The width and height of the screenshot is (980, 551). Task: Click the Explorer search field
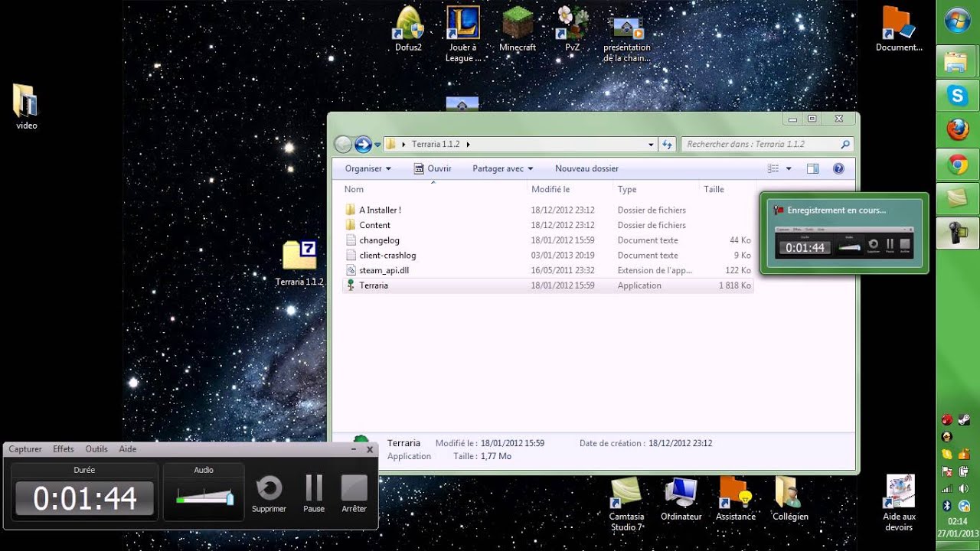(767, 144)
